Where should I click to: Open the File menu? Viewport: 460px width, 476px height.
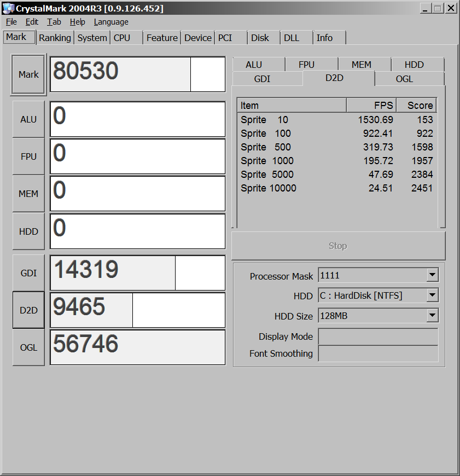pos(11,22)
